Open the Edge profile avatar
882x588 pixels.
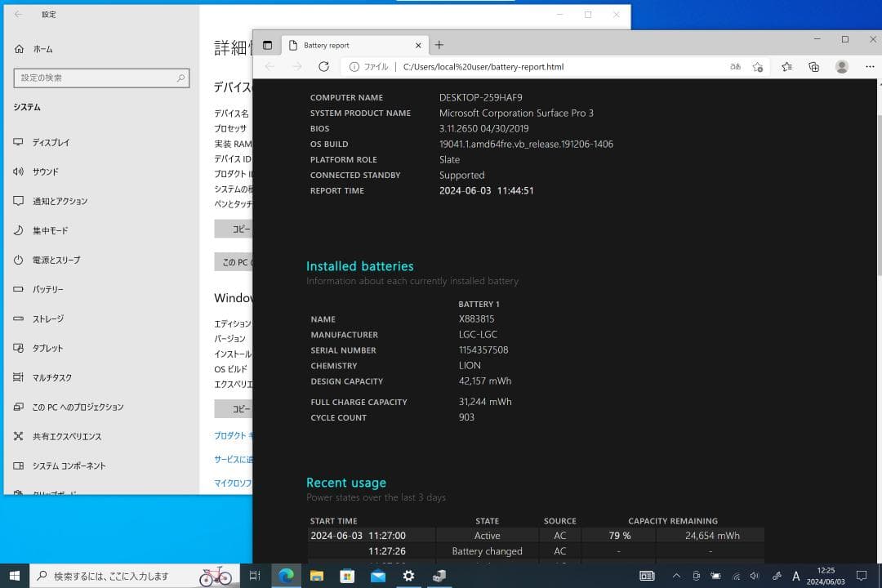click(841, 66)
